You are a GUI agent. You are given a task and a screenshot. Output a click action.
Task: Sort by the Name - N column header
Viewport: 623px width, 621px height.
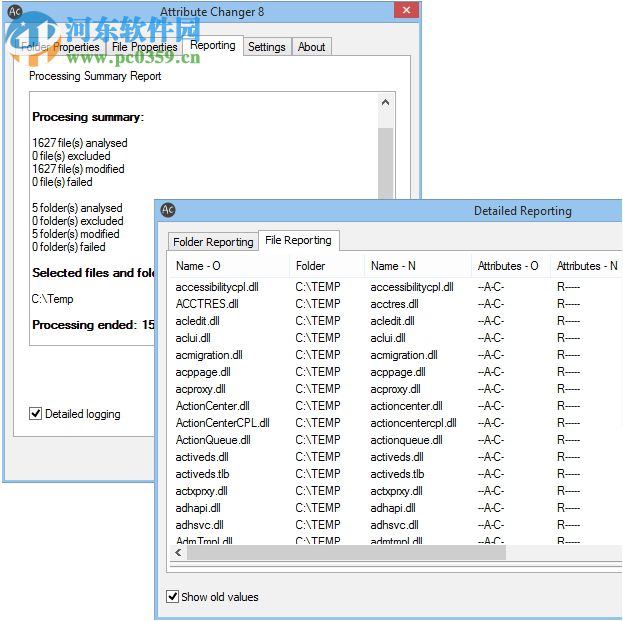[x=418, y=266]
